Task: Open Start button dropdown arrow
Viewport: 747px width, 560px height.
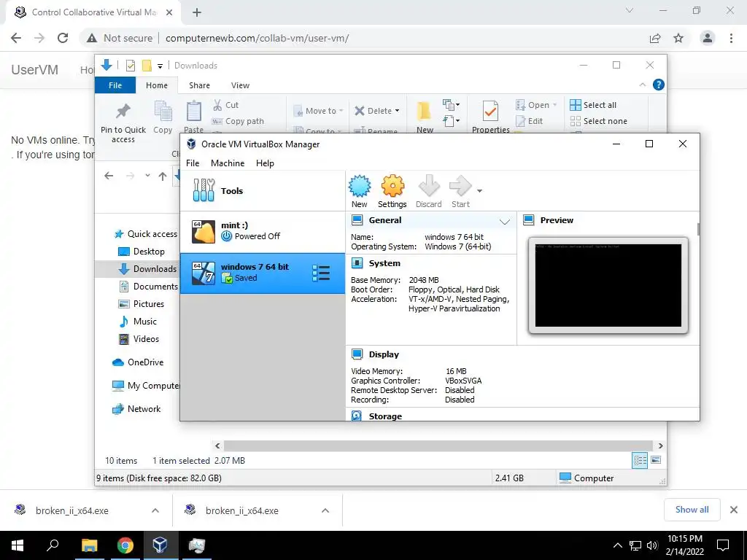Action: click(480, 191)
